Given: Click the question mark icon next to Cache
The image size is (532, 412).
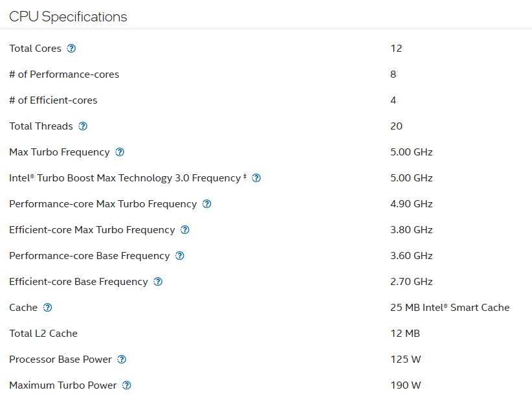Looking at the screenshot, I should (x=47, y=308).
